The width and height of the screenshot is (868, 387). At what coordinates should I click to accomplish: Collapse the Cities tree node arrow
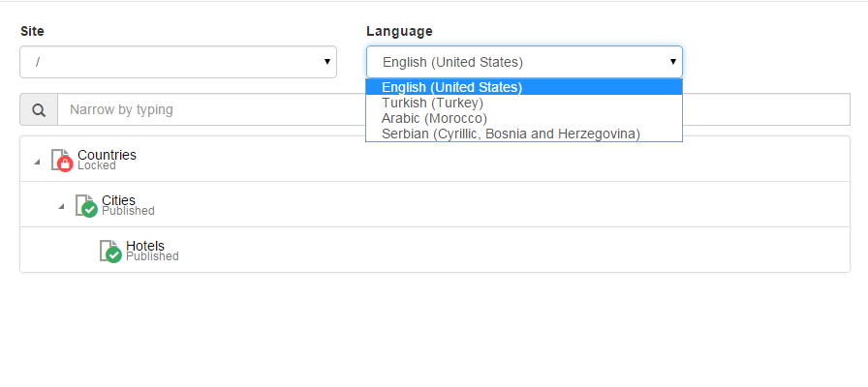coord(61,207)
